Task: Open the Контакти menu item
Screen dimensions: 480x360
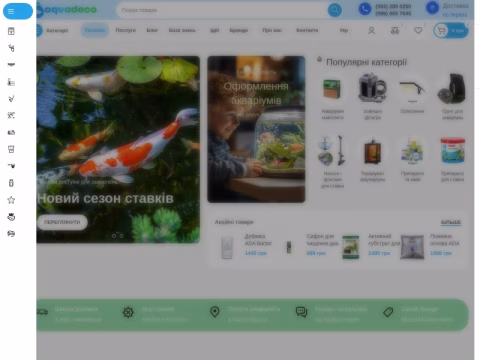Action: tap(307, 30)
